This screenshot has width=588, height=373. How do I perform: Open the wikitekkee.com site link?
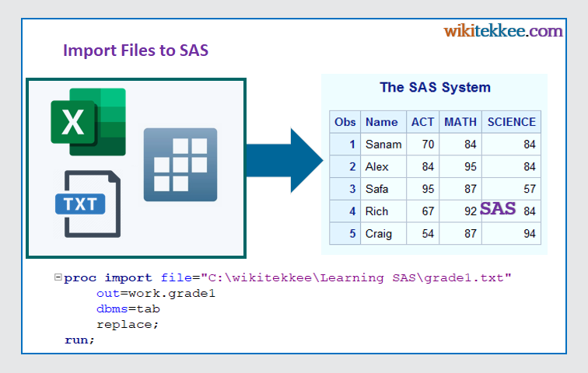[x=502, y=31]
